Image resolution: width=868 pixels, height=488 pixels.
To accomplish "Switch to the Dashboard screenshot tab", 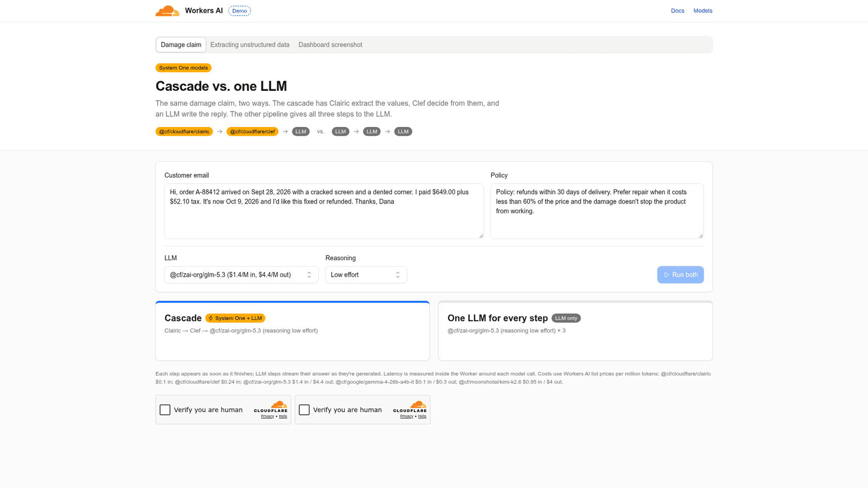I will (330, 45).
